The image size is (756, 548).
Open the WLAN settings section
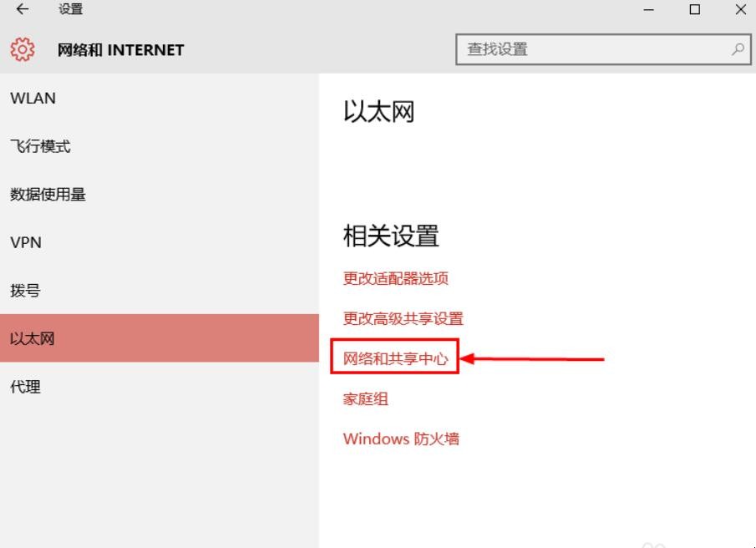coord(33,98)
